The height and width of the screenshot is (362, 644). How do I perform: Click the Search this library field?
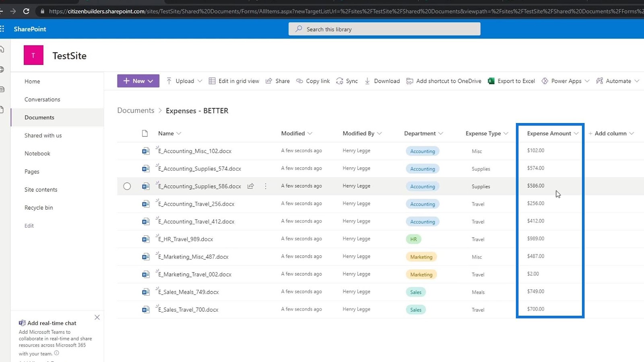tap(384, 29)
